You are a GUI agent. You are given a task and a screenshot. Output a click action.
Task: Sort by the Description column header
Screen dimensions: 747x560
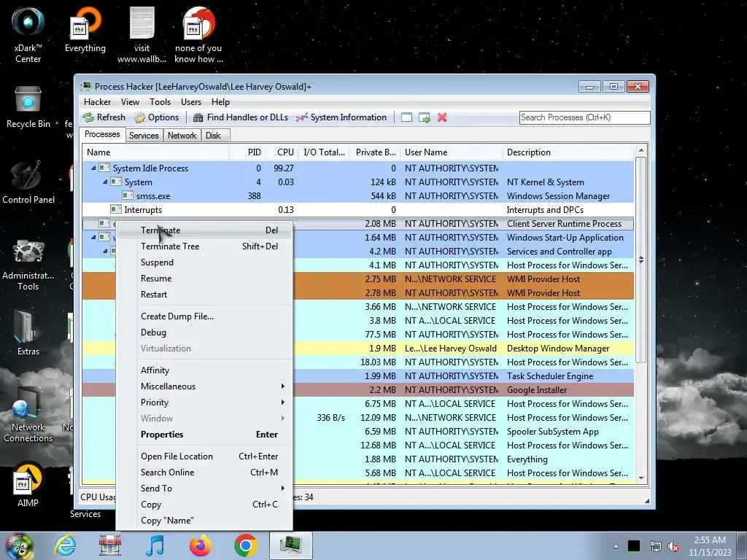[x=568, y=152]
